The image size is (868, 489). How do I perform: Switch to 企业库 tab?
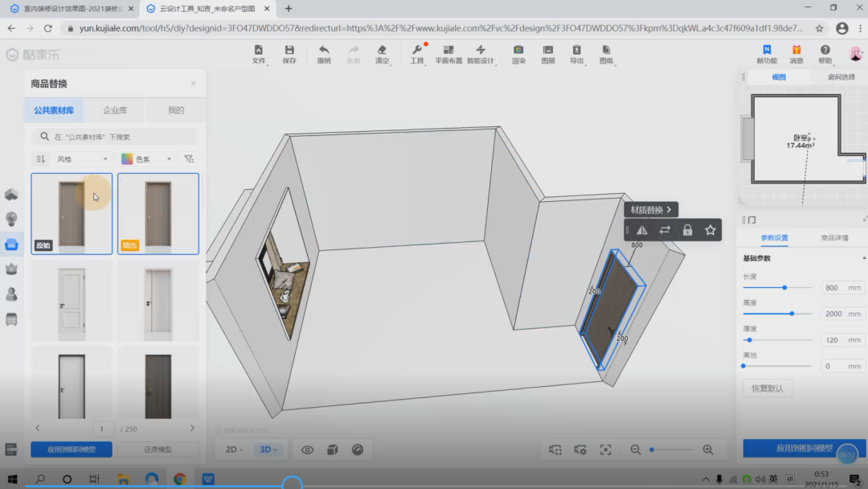(115, 110)
